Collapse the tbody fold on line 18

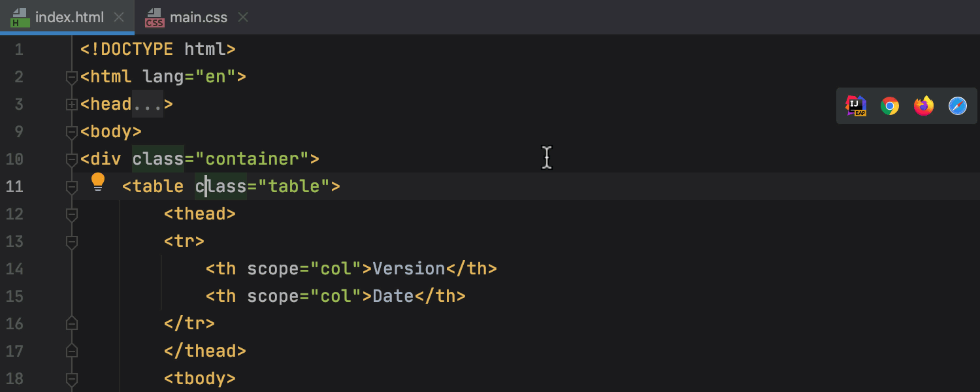(72, 378)
